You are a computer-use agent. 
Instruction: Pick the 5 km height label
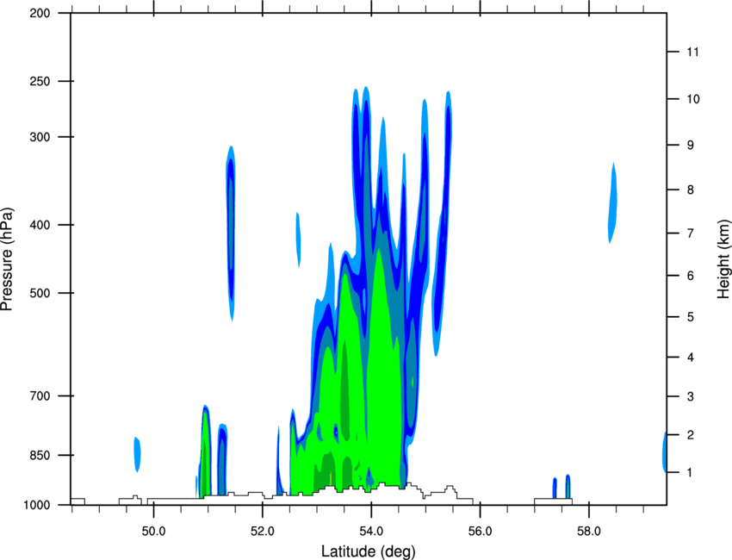pos(690,317)
